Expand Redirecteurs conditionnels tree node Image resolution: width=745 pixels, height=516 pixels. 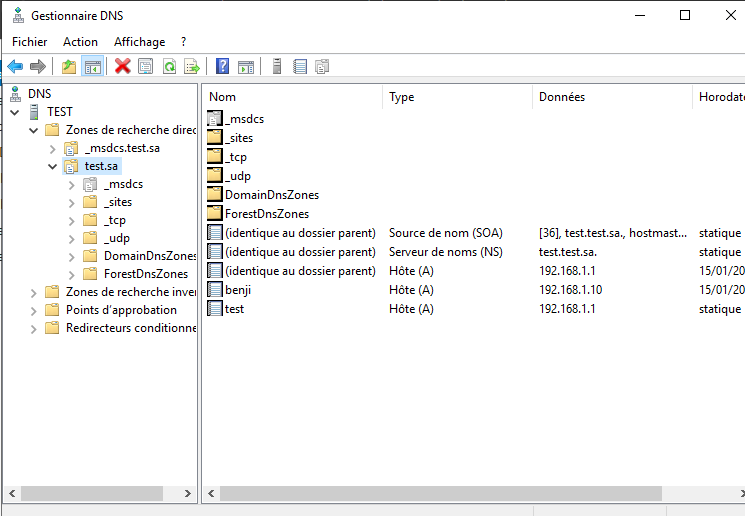35,328
